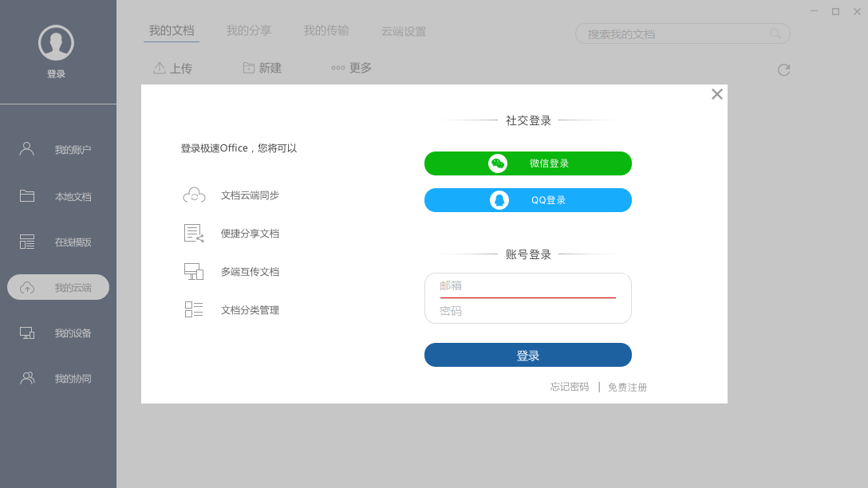This screenshot has height=488, width=868.
Task: Click the 我的设备 devices icon
Action: [x=27, y=333]
